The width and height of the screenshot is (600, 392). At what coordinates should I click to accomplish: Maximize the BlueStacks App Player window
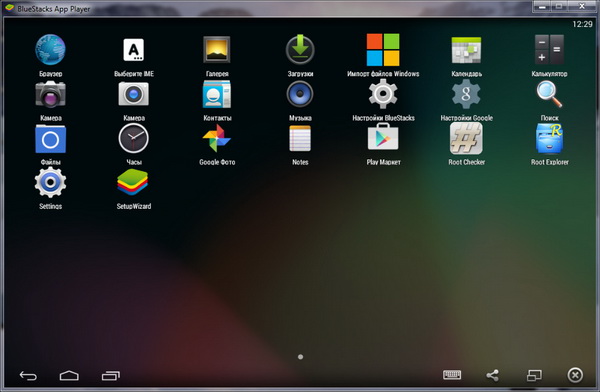point(559,7)
